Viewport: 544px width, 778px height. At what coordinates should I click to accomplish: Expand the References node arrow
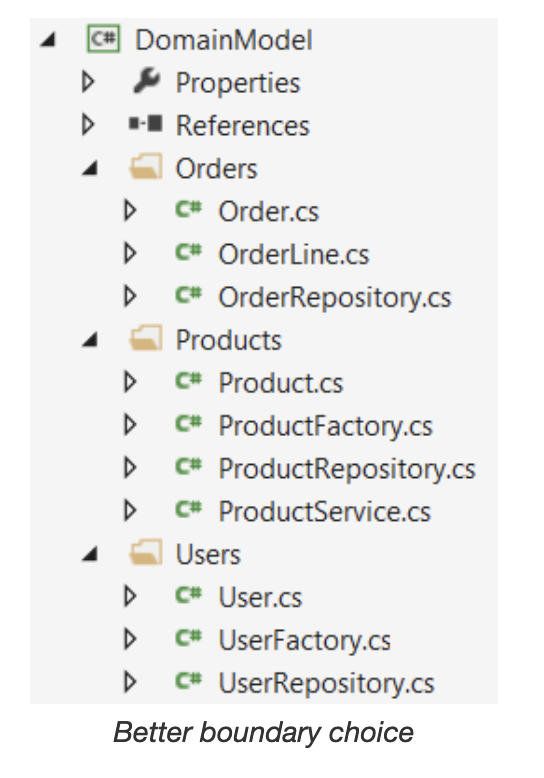[88, 124]
